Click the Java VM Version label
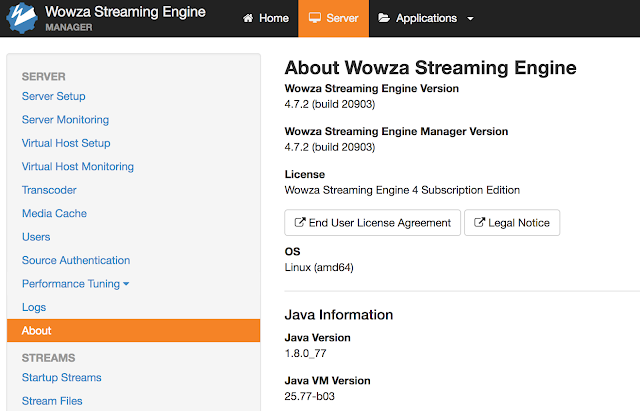 point(327,380)
